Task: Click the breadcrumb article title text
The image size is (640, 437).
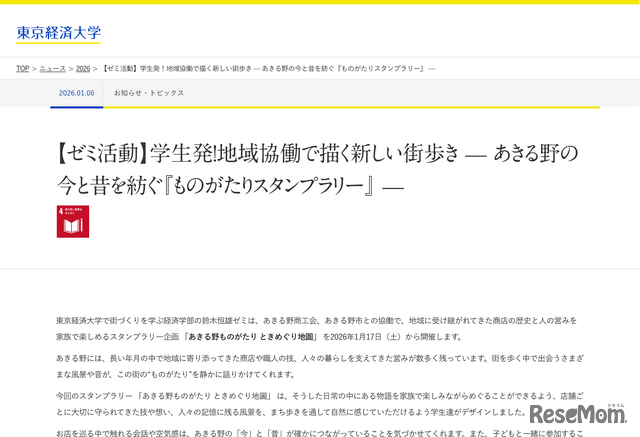Action: 268,69
